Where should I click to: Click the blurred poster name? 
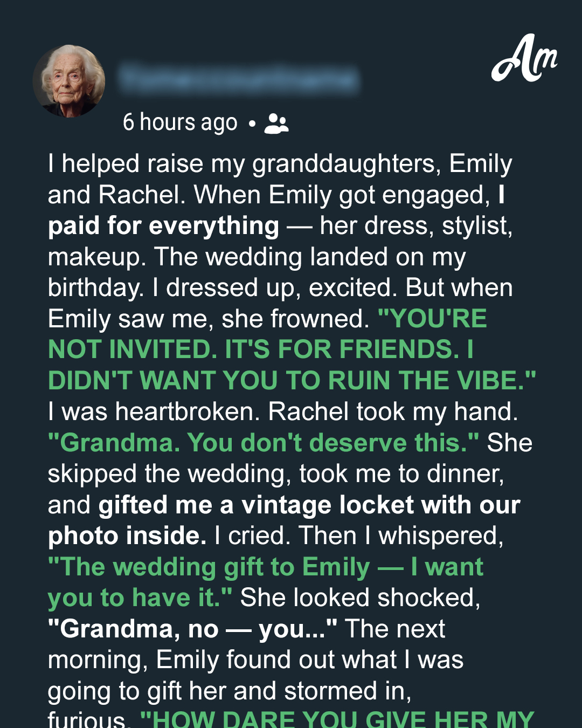click(239, 79)
